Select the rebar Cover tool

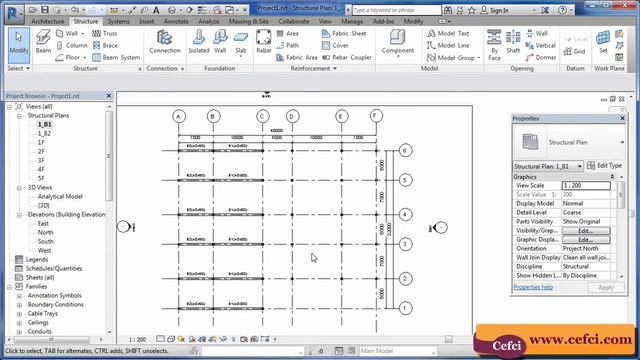[335, 45]
